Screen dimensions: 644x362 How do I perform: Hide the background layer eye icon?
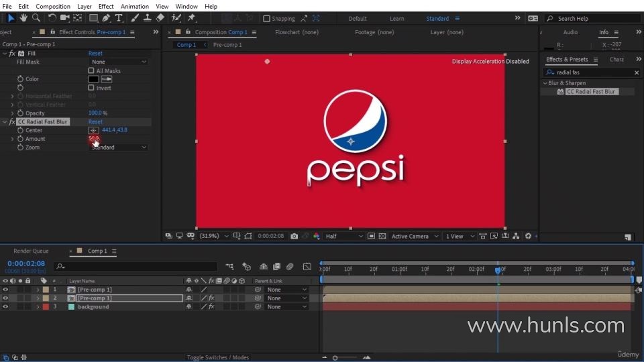pyautogui.click(x=5, y=307)
